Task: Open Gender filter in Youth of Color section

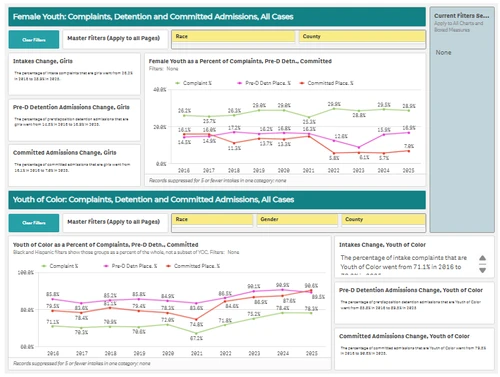Action: pos(297,219)
